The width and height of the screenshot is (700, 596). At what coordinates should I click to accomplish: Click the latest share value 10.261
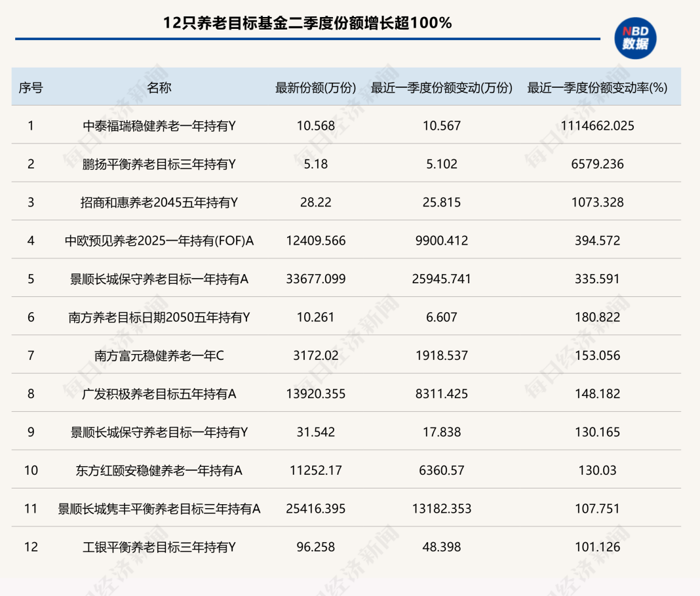pyautogui.click(x=316, y=317)
